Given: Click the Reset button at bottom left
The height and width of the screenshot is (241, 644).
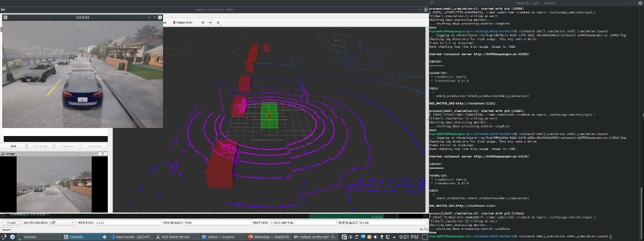Looking at the screenshot, I should (x=6, y=229).
